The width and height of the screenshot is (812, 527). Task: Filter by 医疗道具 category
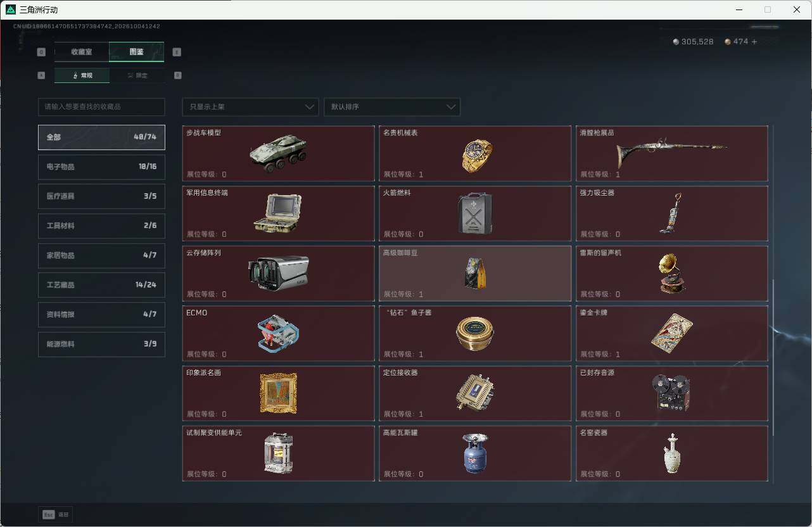pyautogui.click(x=101, y=196)
